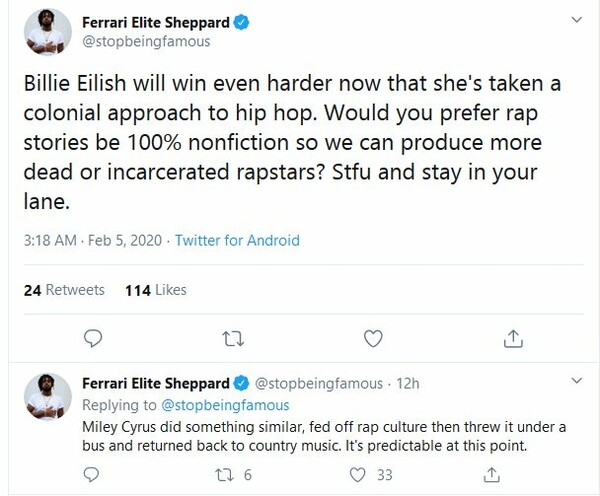The width and height of the screenshot is (600, 496).
Task: Click the 12h timestamp on the reply
Action: tap(408, 383)
